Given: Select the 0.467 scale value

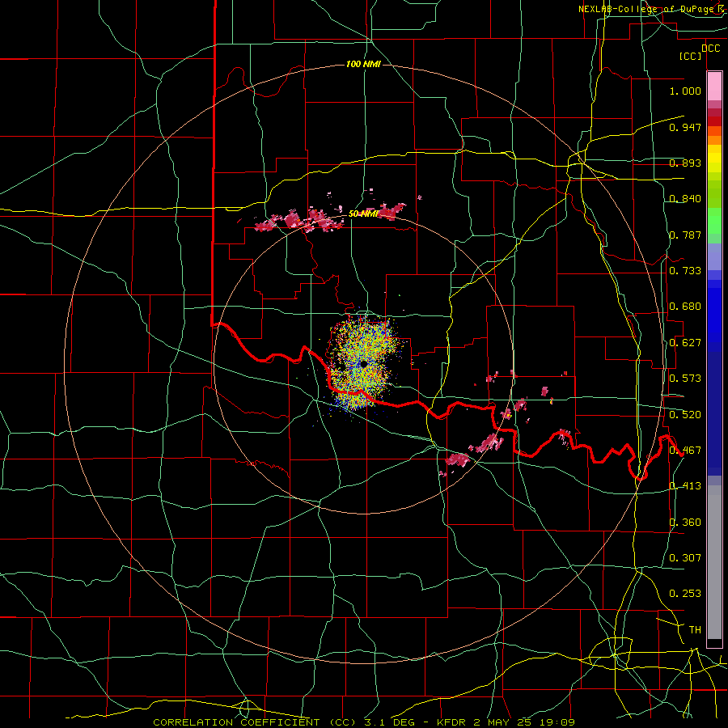Looking at the screenshot, I should (x=685, y=450).
